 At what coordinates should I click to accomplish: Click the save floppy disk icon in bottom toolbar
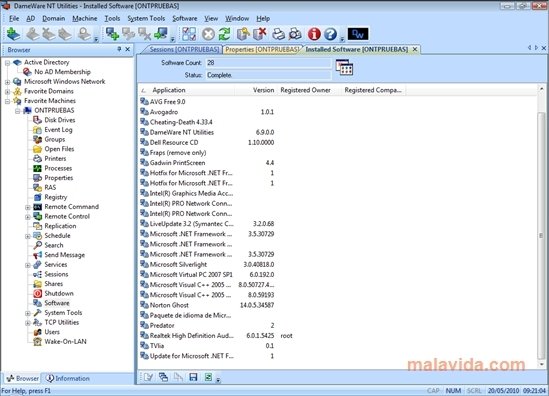point(193,377)
